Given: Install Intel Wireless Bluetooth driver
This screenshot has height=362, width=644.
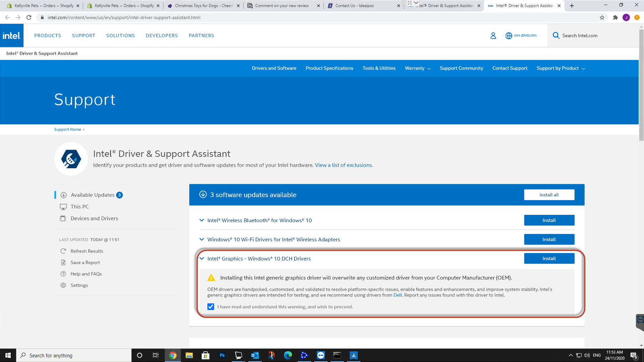Looking at the screenshot, I should (549, 220).
